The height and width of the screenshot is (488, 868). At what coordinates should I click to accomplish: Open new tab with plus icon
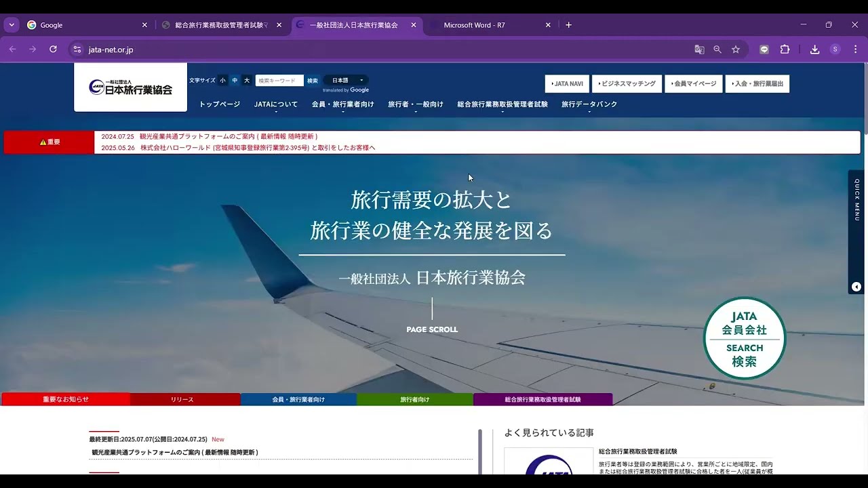[568, 25]
